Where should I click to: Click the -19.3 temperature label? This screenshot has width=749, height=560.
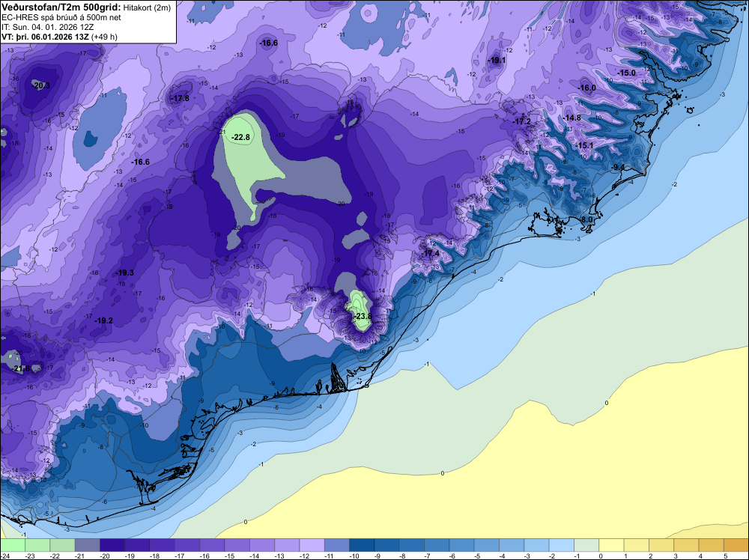pyautogui.click(x=124, y=273)
